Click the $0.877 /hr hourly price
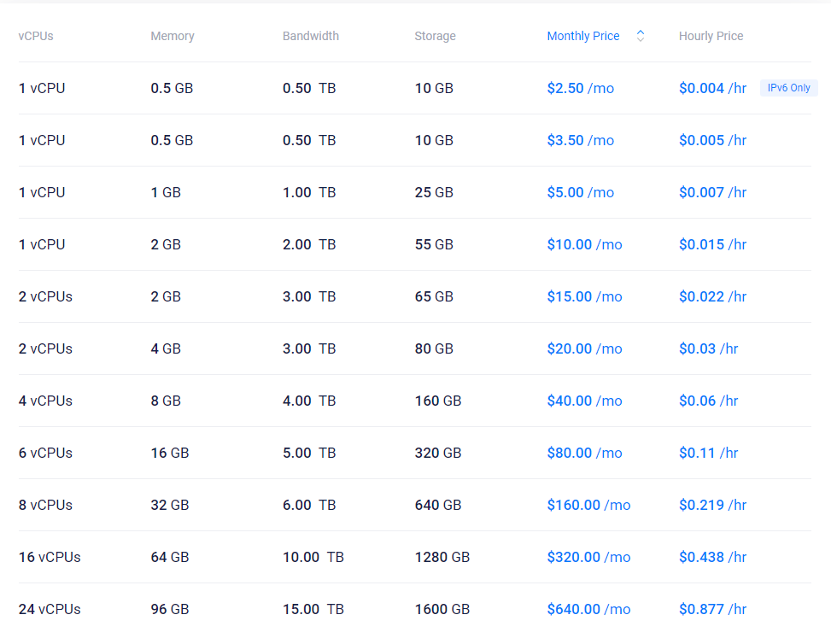This screenshot has width=831, height=644. pos(712,609)
